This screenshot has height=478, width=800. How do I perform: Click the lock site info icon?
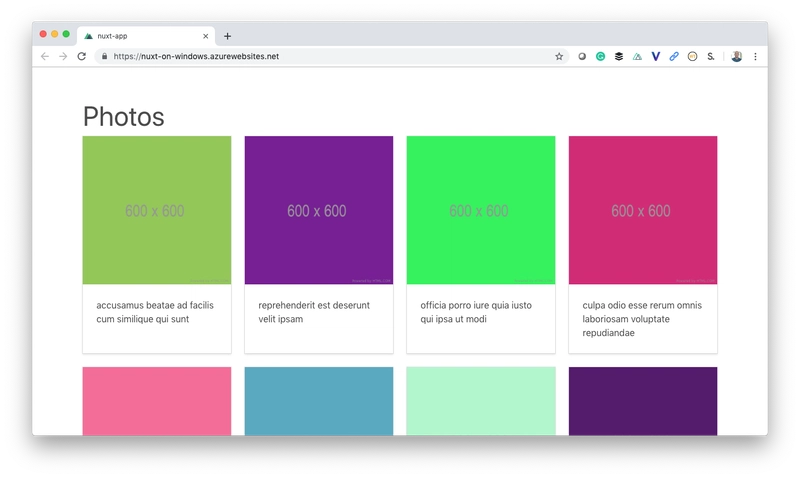(104, 57)
